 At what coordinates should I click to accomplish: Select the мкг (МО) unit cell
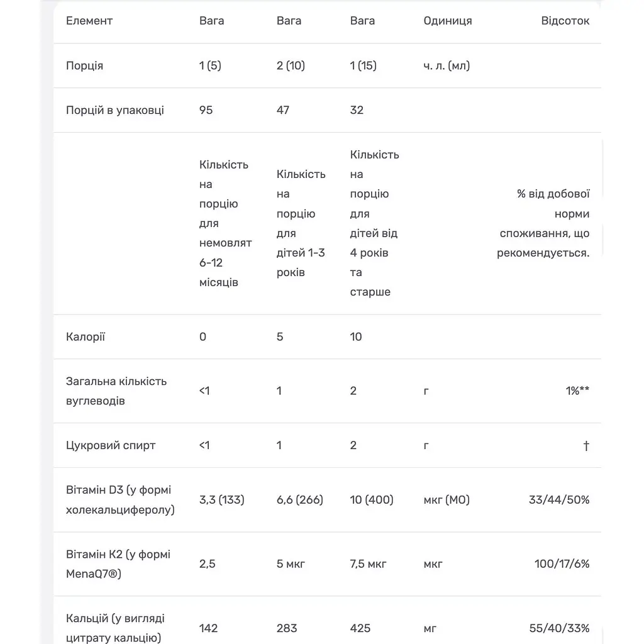click(x=447, y=500)
